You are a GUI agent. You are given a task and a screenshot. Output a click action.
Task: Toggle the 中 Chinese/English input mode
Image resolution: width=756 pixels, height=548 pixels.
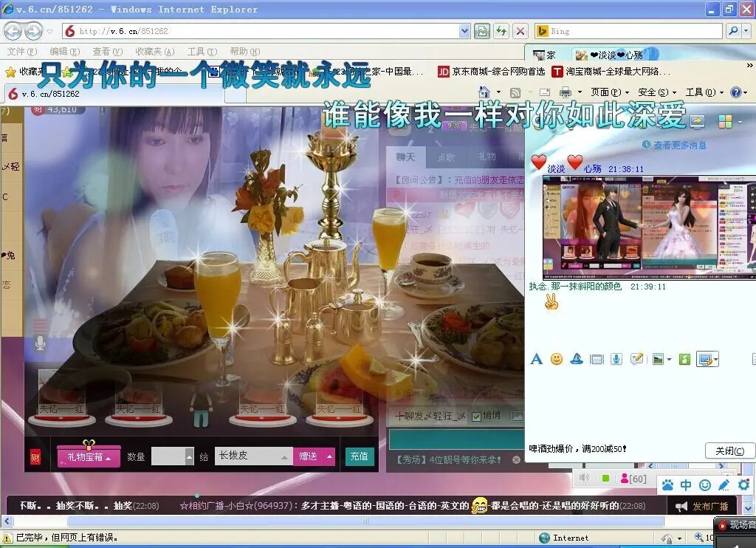(x=686, y=484)
